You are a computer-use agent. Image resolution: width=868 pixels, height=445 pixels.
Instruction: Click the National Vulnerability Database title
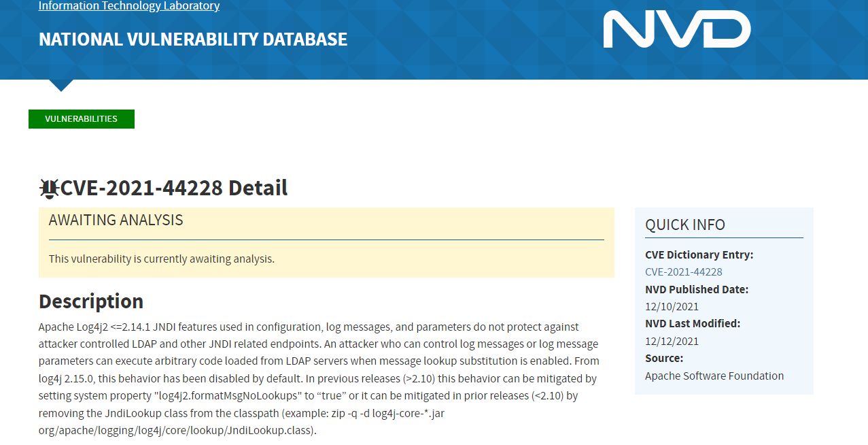pyautogui.click(x=193, y=39)
